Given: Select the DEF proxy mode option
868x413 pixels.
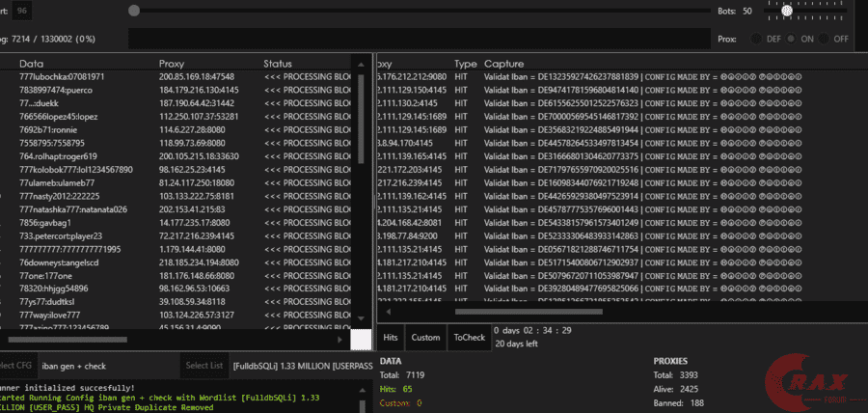Looking at the screenshot, I should [756, 40].
